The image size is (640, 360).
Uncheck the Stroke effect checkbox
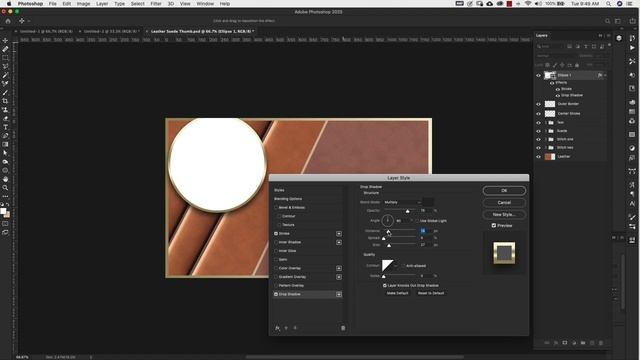[276, 233]
